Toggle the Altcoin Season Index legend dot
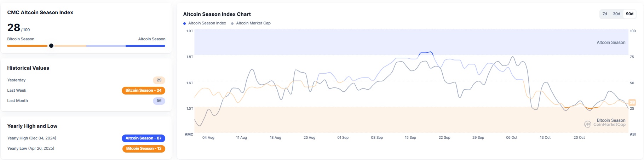The width and height of the screenshot is (644, 160). (x=184, y=23)
